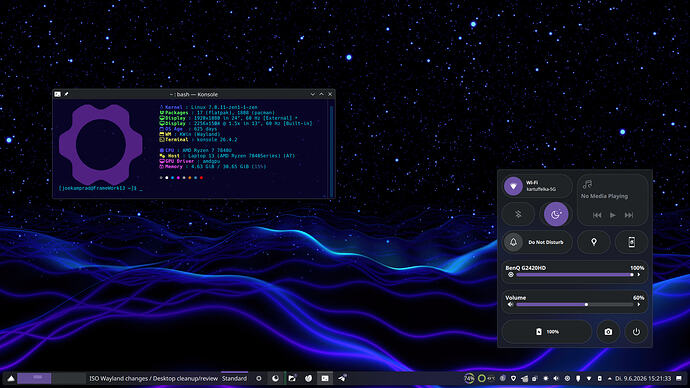Click the show desktop corner icon

[x=679, y=378]
